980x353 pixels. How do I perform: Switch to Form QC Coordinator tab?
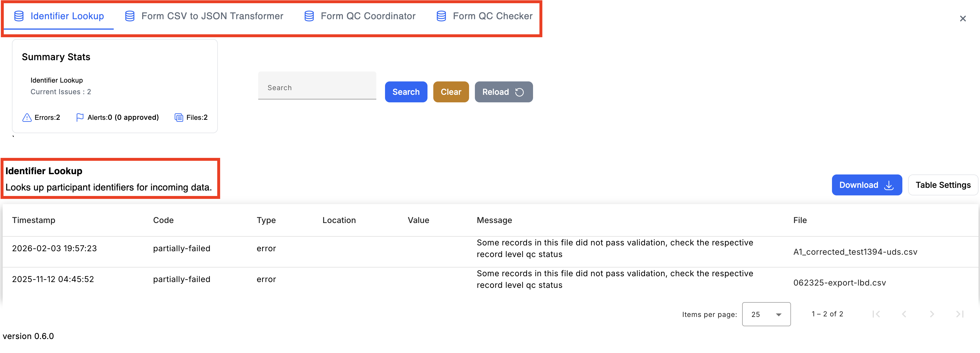point(360,16)
